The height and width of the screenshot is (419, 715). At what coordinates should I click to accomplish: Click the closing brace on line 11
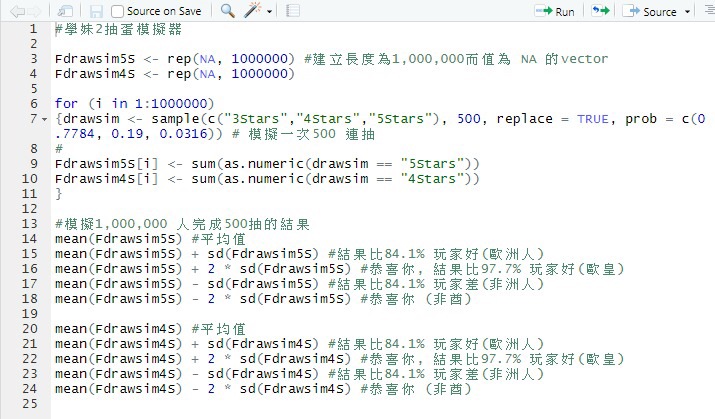click(58, 194)
